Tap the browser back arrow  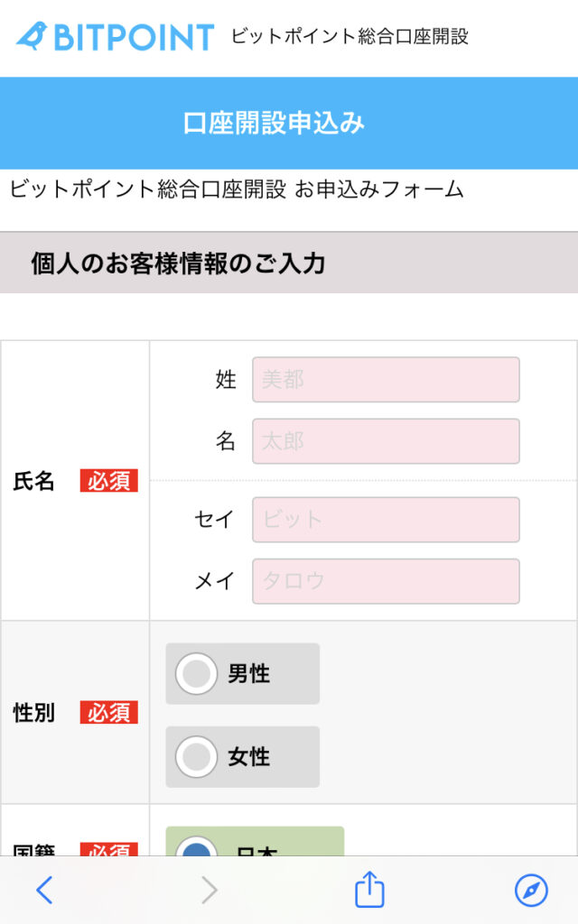point(45,890)
